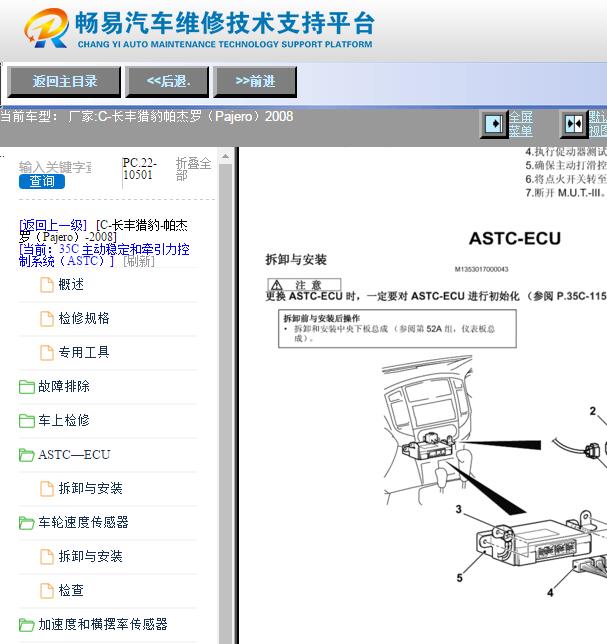Go back with the <<后退 button

click(x=167, y=82)
